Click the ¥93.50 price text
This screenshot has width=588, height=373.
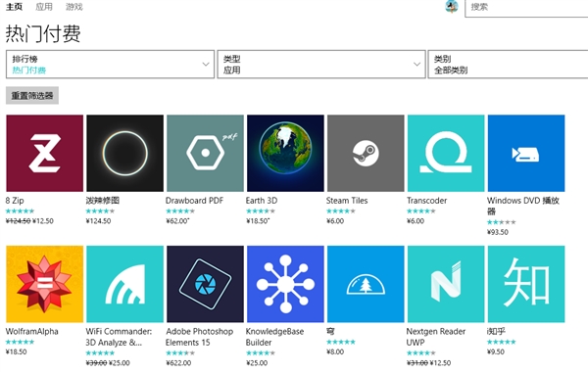[498, 232]
